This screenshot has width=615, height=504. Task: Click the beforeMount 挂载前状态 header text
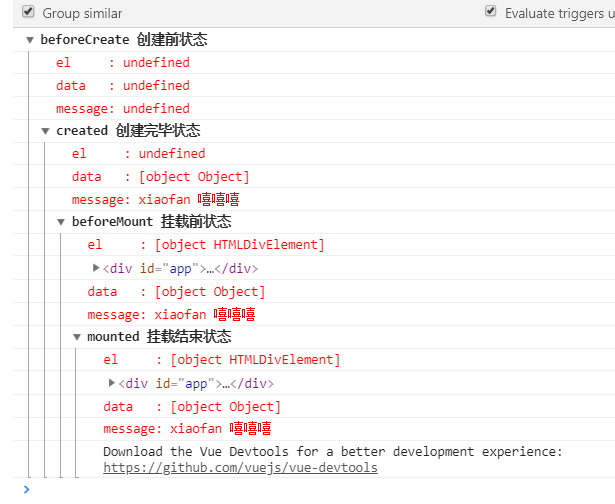[x=151, y=222]
